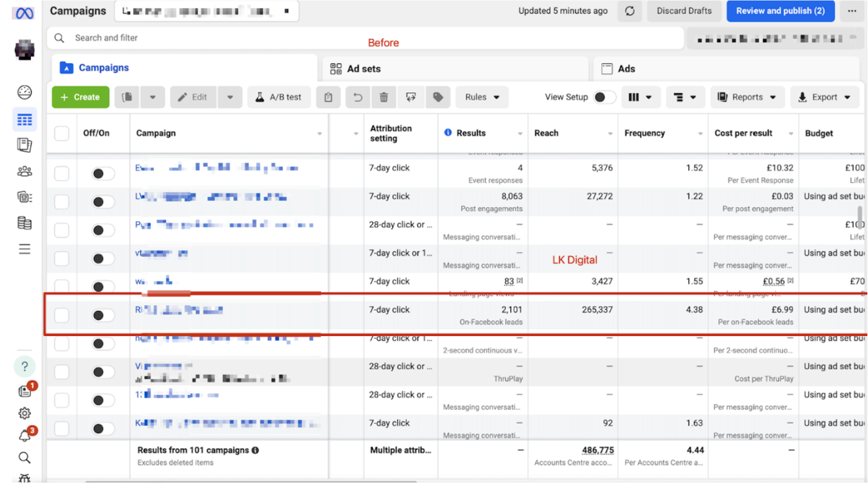Click the undo arrow icon
The image size is (868, 483).
pos(357,97)
